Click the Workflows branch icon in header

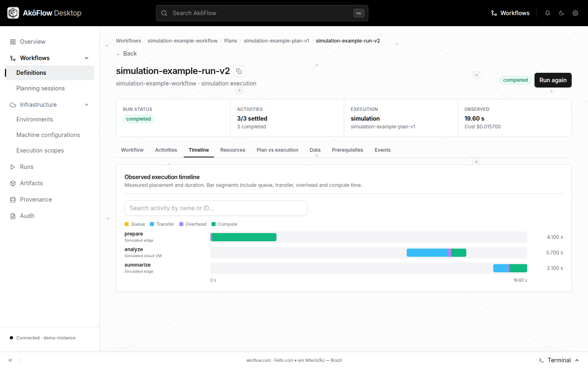(494, 13)
